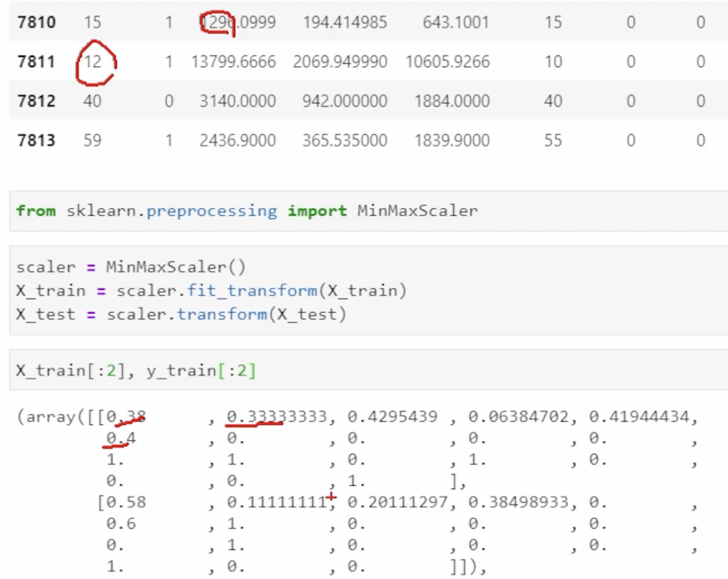Click row index 7813 in table
The width and height of the screenshot is (728, 579).
point(36,140)
